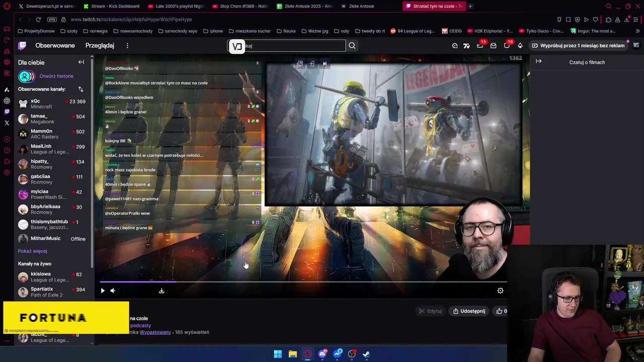Screen dimensions: 644x362
Task: Open kkislowa live channel
Action: (x=52, y=277)
